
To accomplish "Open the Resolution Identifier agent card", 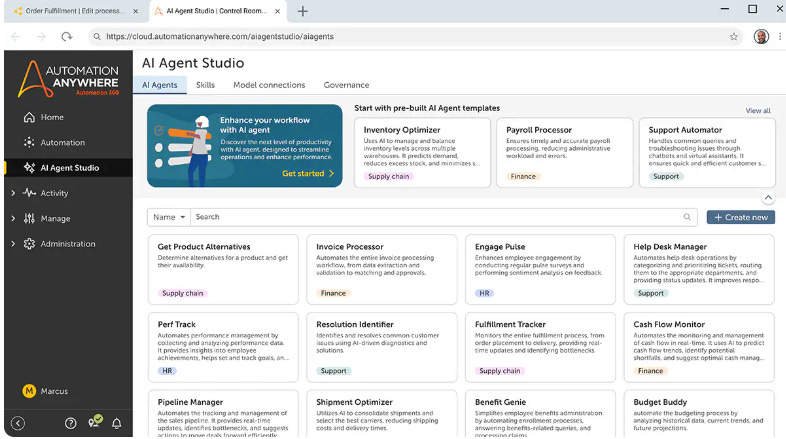I will coord(381,347).
